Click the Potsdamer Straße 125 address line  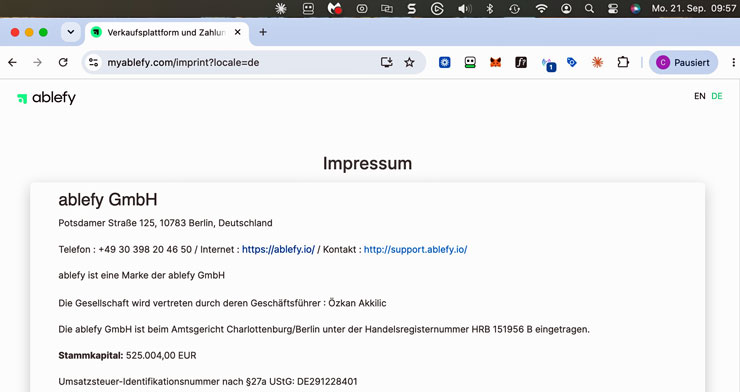tap(165, 223)
